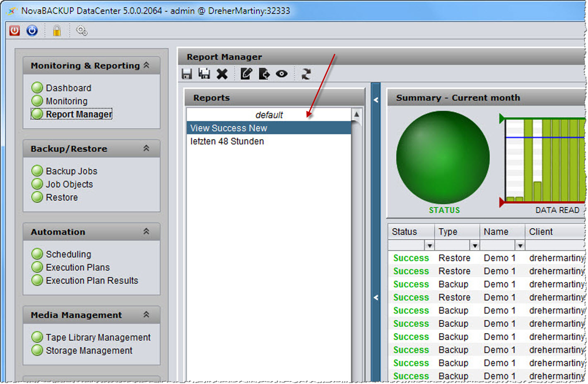Click the eye View report icon
588x384 pixels.
point(282,74)
